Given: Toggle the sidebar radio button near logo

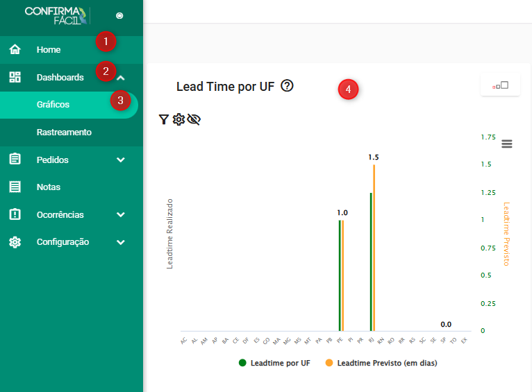Looking at the screenshot, I should coord(119,15).
